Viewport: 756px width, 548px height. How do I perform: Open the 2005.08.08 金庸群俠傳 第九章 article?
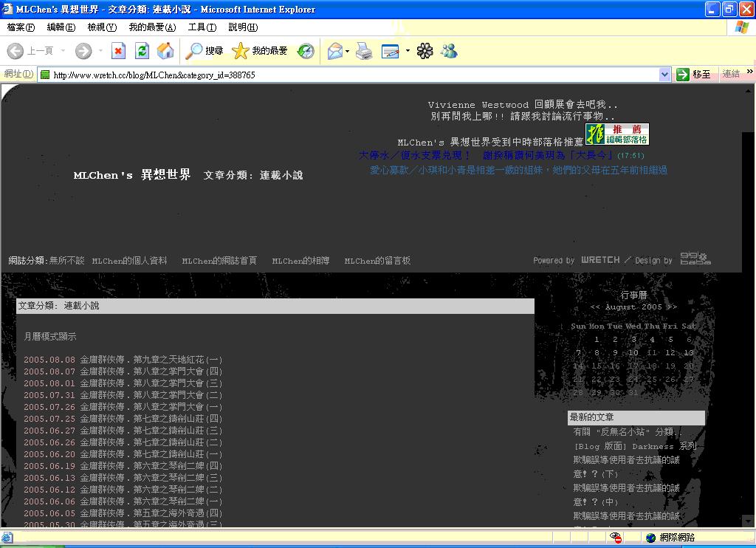point(151,360)
